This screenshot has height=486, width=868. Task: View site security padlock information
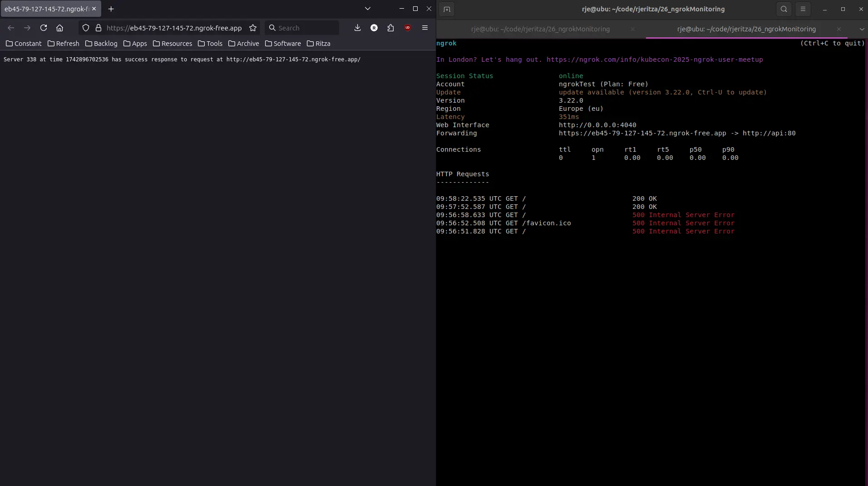coord(98,28)
